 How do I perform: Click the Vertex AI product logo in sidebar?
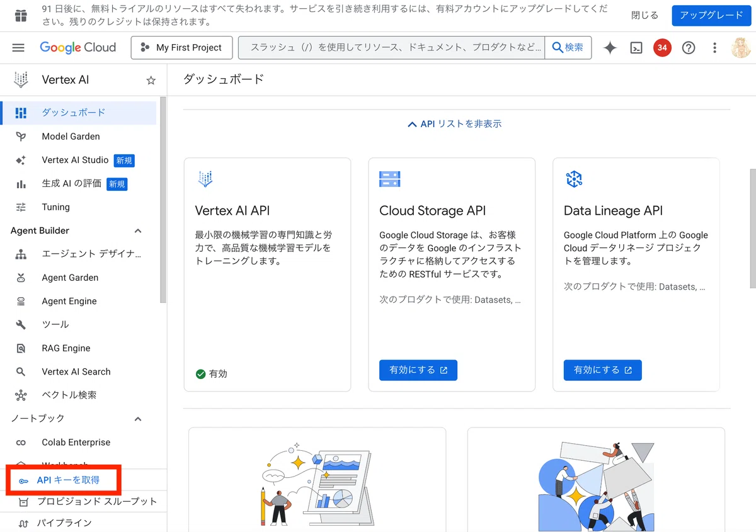pyautogui.click(x=21, y=80)
